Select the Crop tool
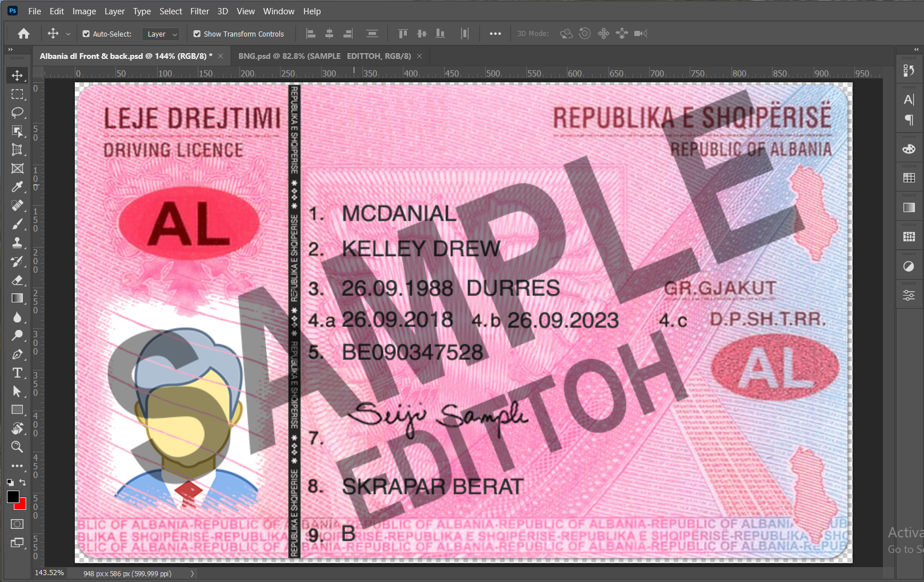 coord(17,150)
